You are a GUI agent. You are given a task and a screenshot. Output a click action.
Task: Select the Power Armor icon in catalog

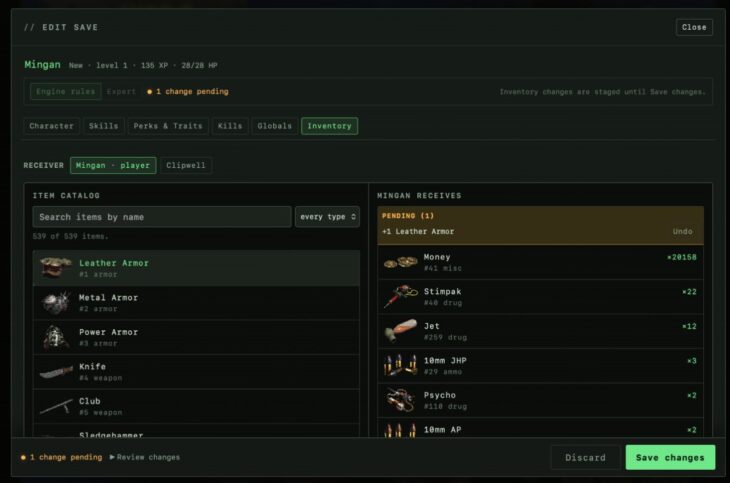click(x=56, y=337)
